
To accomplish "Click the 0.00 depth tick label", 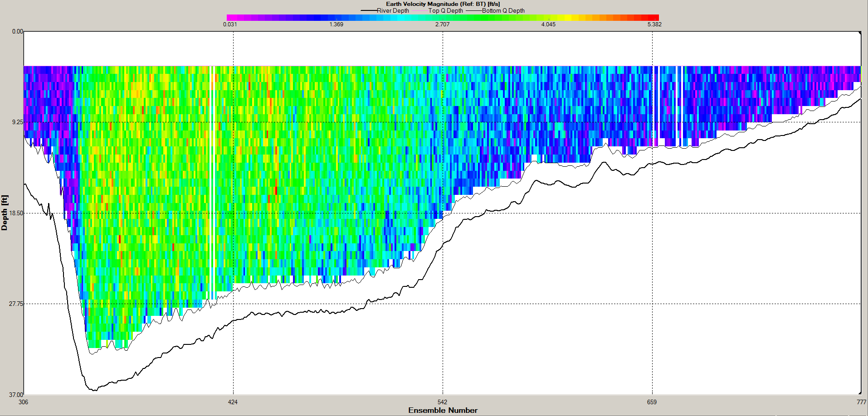I will click(18, 32).
